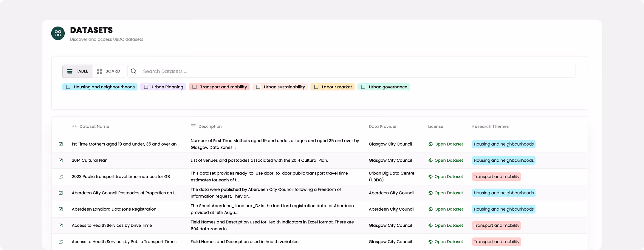This screenshot has height=250, width=644.
Task: Tick Housing and neighbourhoods filter checkbox
Action: (68, 87)
